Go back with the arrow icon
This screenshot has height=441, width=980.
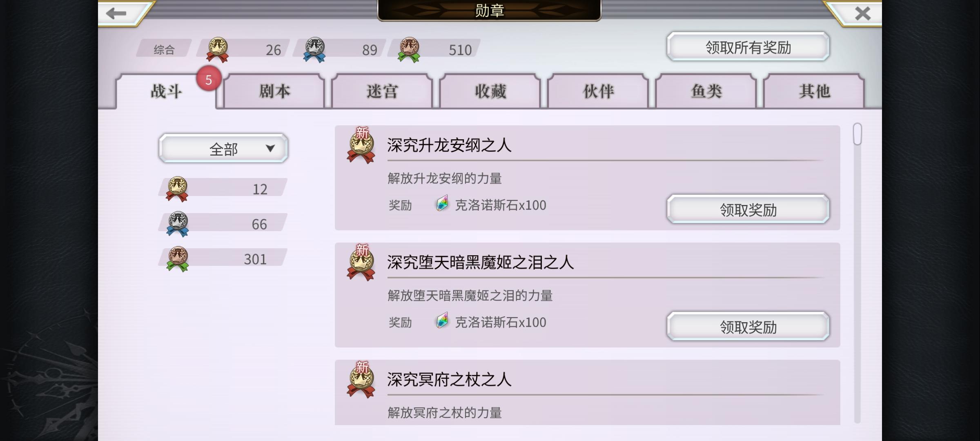pyautogui.click(x=116, y=13)
